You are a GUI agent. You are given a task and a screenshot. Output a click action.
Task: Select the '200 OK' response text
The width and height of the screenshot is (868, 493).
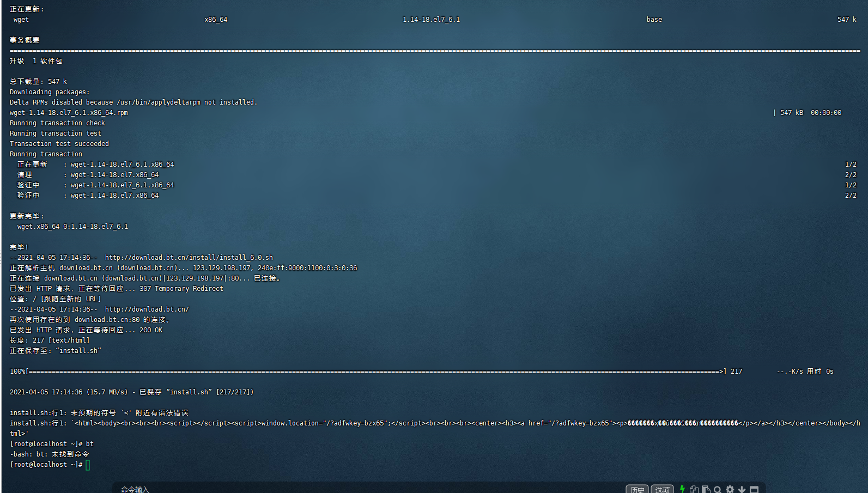click(151, 330)
